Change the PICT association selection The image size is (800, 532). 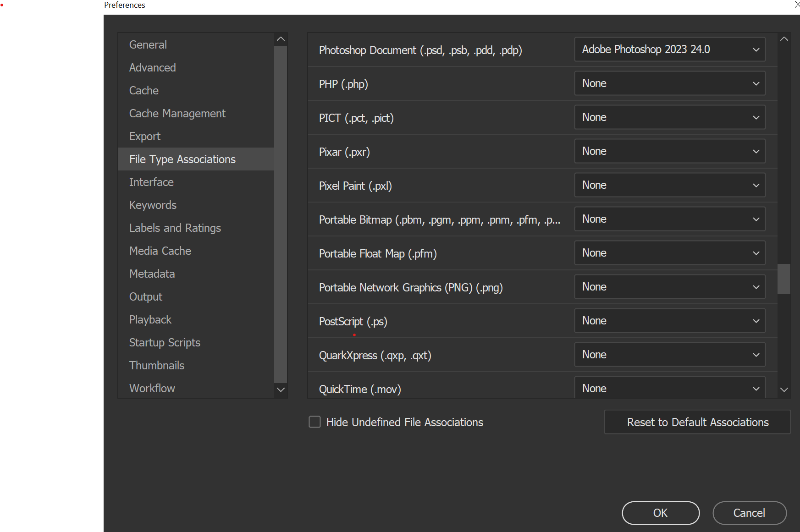point(669,117)
